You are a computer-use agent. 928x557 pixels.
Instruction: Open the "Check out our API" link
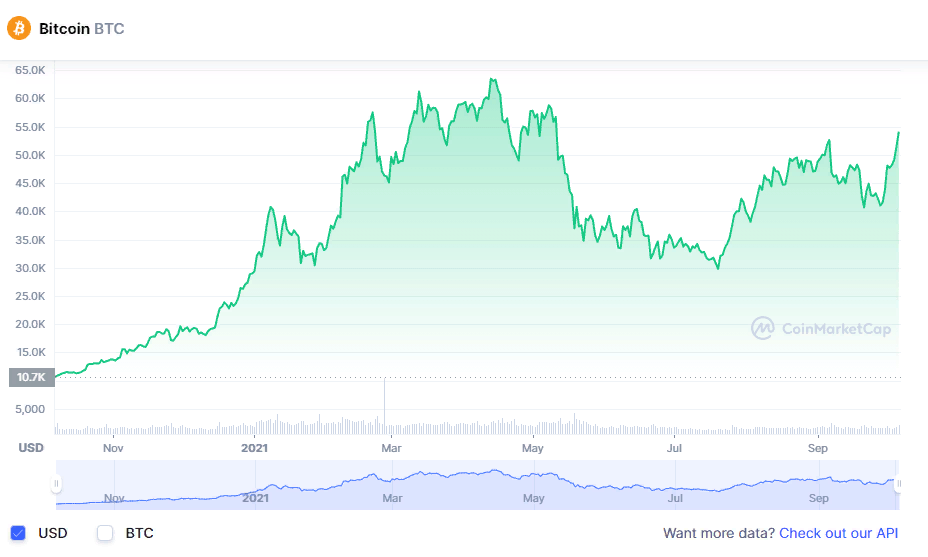pyautogui.click(x=838, y=533)
